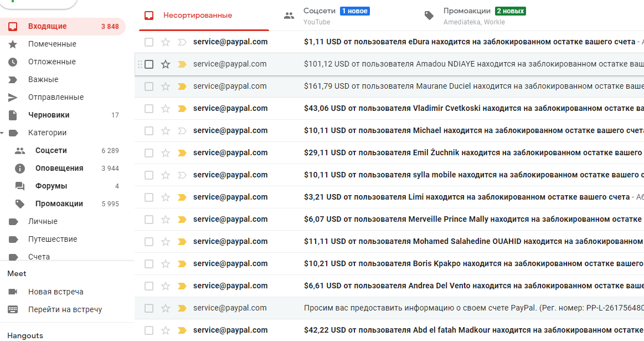The width and height of the screenshot is (644, 341).
Task: Toggle importance marker on Limi email
Action: point(182,197)
